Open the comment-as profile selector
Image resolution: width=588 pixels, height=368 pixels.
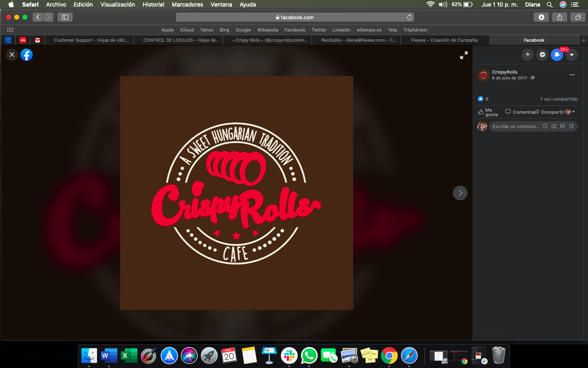point(570,112)
